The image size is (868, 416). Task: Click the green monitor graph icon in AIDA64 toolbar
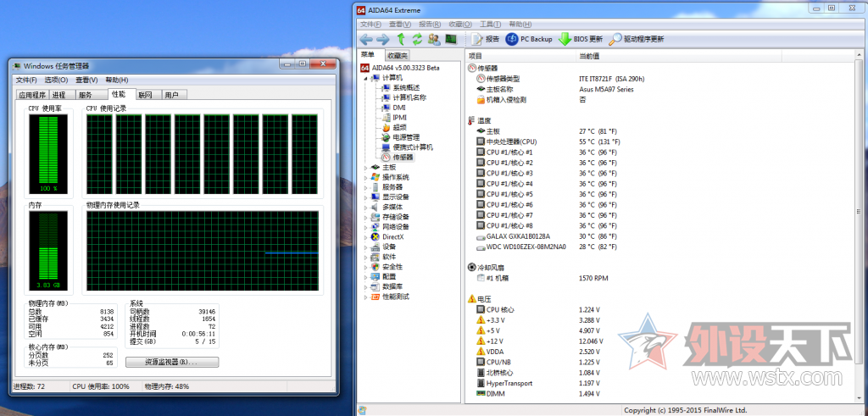pyautogui.click(x=451, y=39)
